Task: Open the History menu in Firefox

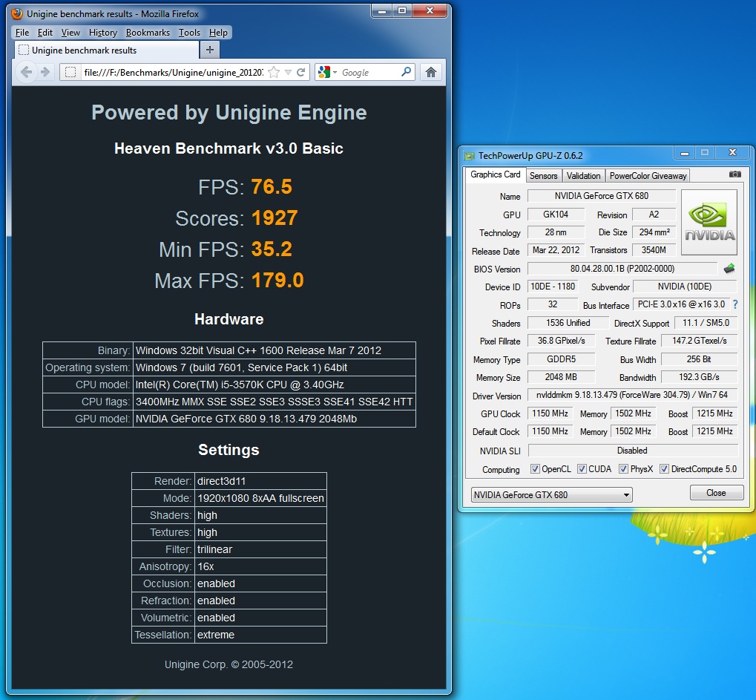Action: [102, 33]
